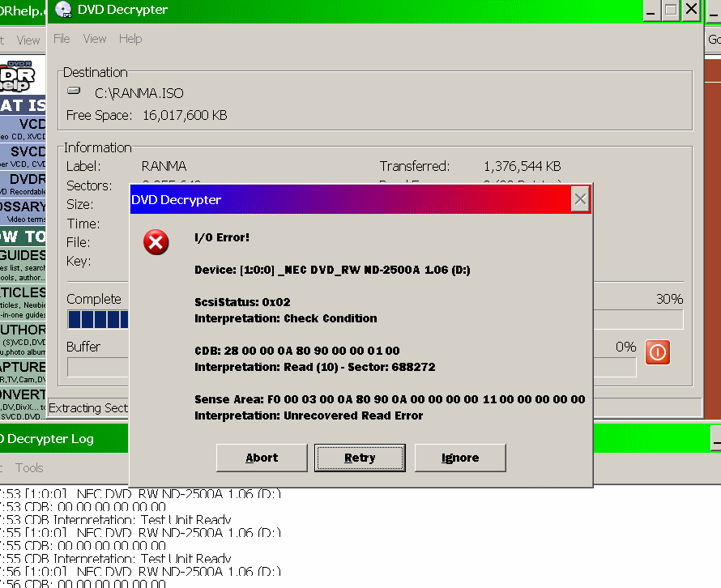Click the Sense Area hex line
The width and height of the screenshot is (721, 588).
(390, 399)
